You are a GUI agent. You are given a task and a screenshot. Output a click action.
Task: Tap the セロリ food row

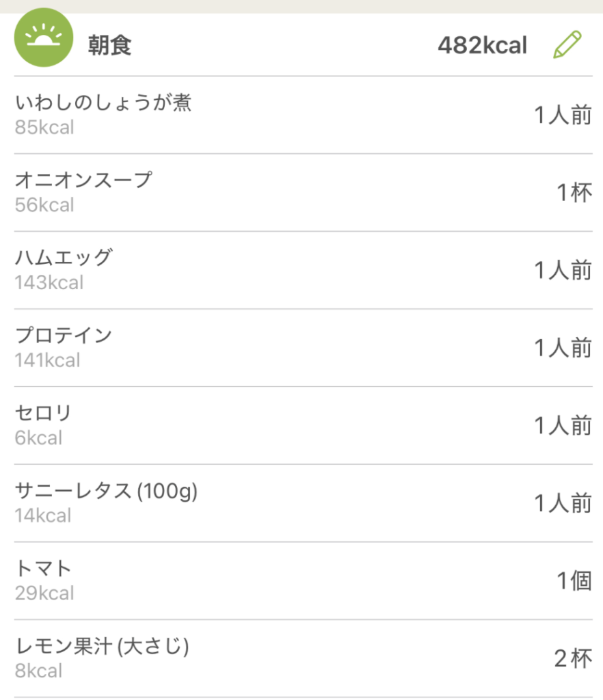[44, 414]
